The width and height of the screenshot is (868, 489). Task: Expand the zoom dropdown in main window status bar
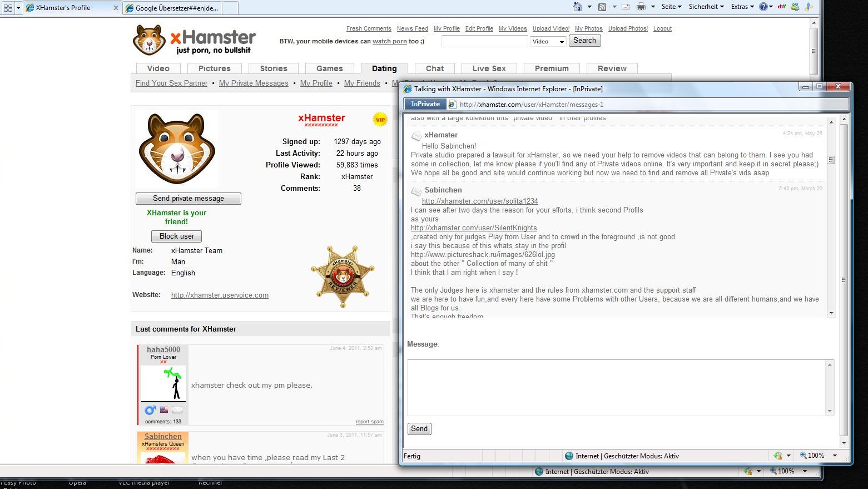coord(805,471)
